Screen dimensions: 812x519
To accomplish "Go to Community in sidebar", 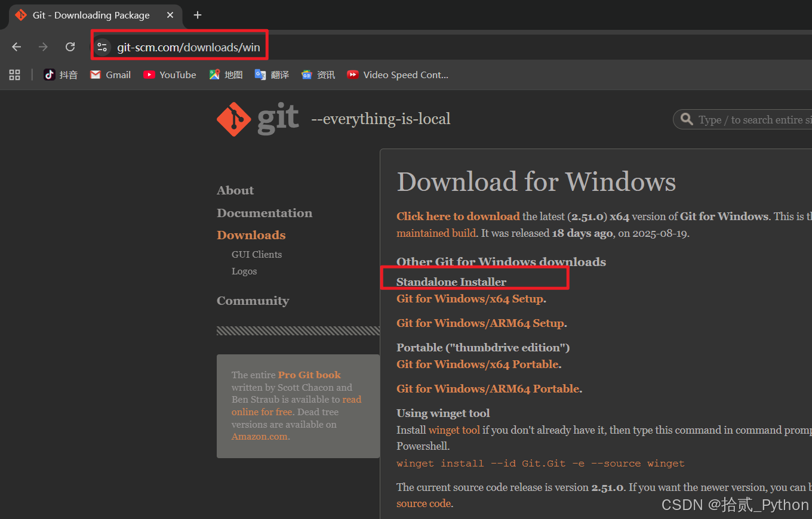I will (x=253, y=301).
